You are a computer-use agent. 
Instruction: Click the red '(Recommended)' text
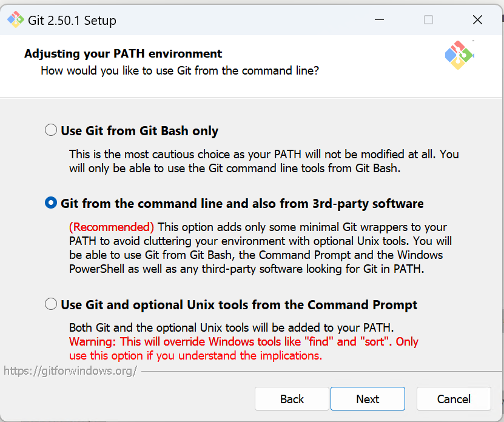[x=112, y=227]
